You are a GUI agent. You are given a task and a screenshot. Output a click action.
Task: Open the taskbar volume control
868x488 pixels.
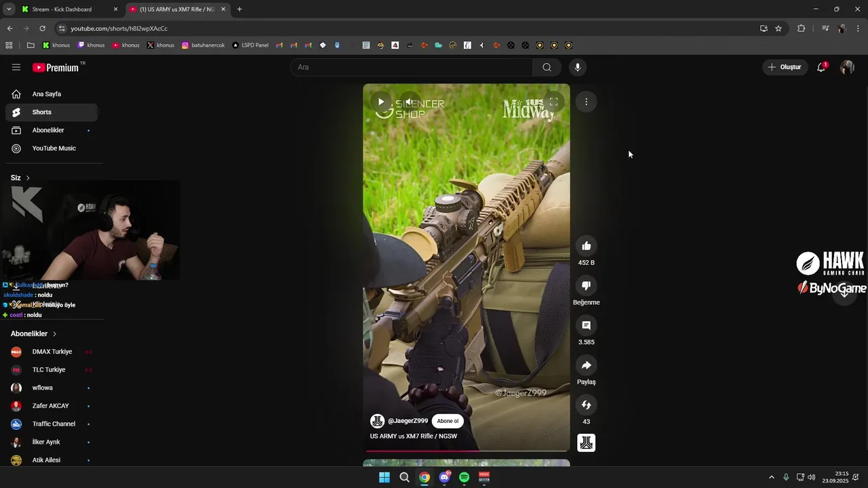coord(812,477)
